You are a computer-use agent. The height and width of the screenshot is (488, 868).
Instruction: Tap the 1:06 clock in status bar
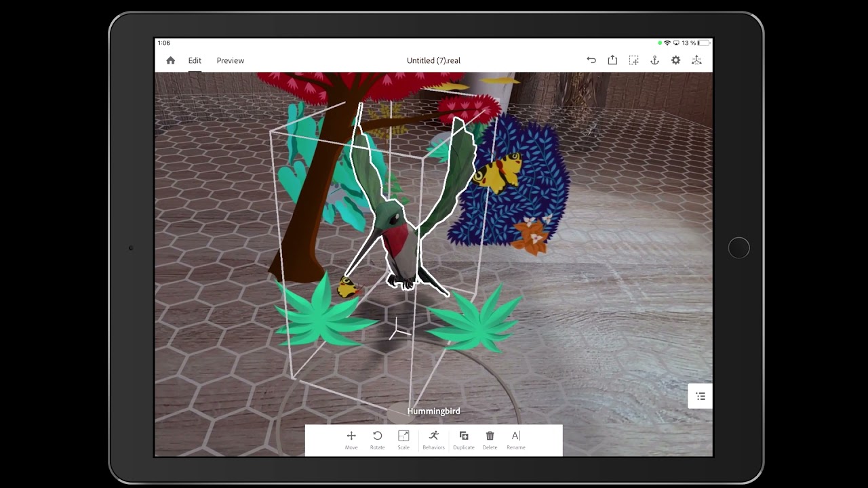click(163, 43)
